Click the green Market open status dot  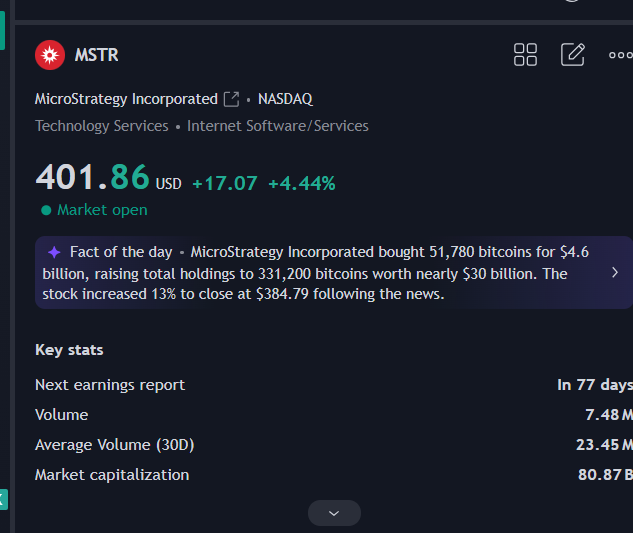coord(46,211)
